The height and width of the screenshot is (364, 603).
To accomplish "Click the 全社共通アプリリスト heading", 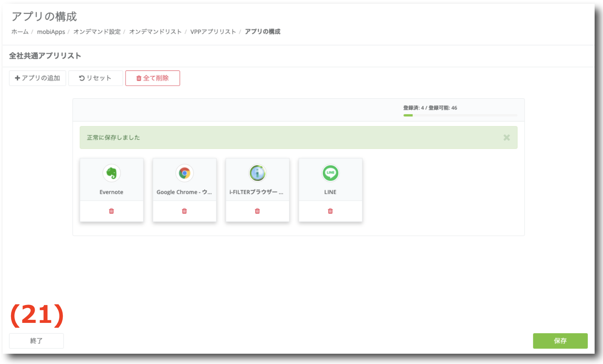I will [x=45, y=56].
